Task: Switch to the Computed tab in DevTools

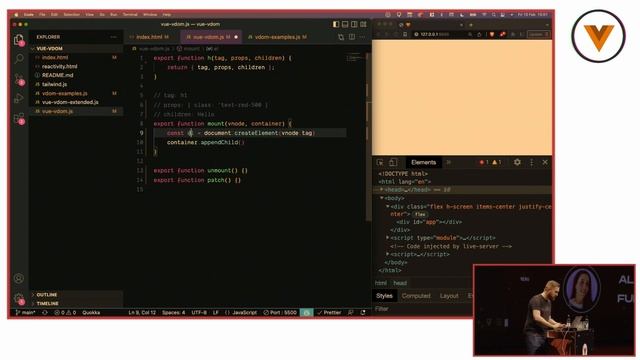Action: (x=416, y=296)
